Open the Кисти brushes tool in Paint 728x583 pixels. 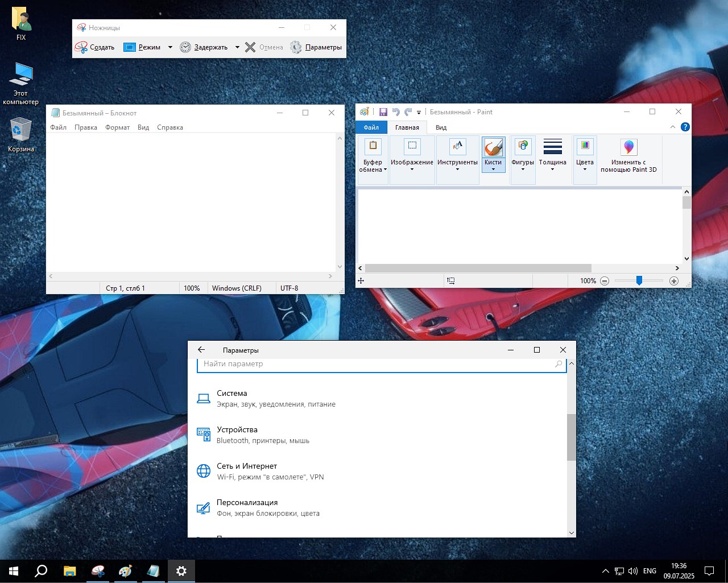coord(493,154)
